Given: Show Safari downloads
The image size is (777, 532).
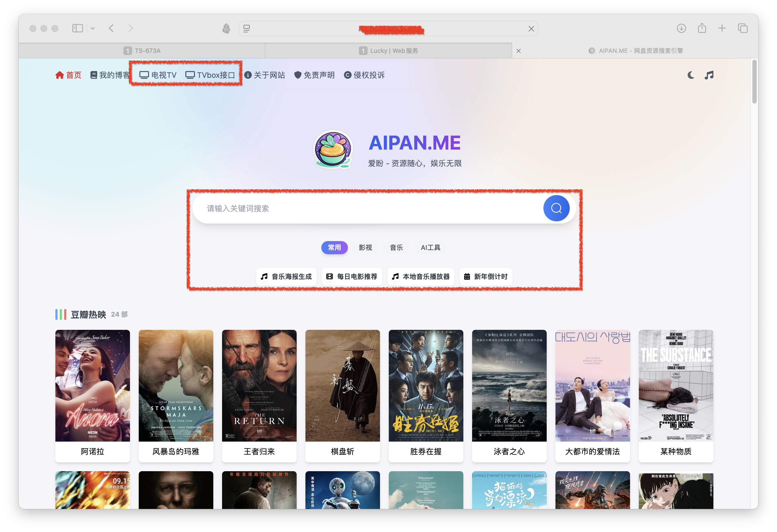Looking at the screenshot, I should coord(681,28).
